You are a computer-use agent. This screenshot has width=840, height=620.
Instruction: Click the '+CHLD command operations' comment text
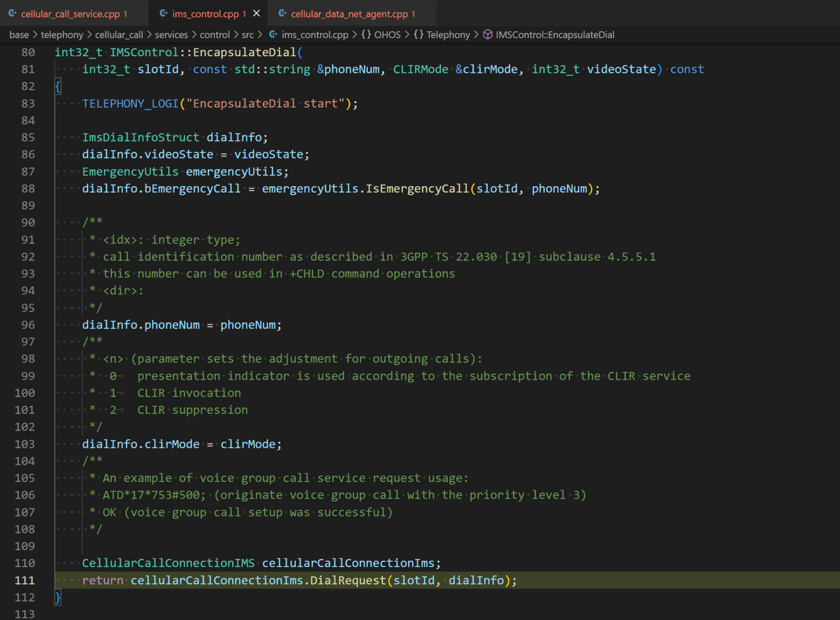tap(372, 274)
